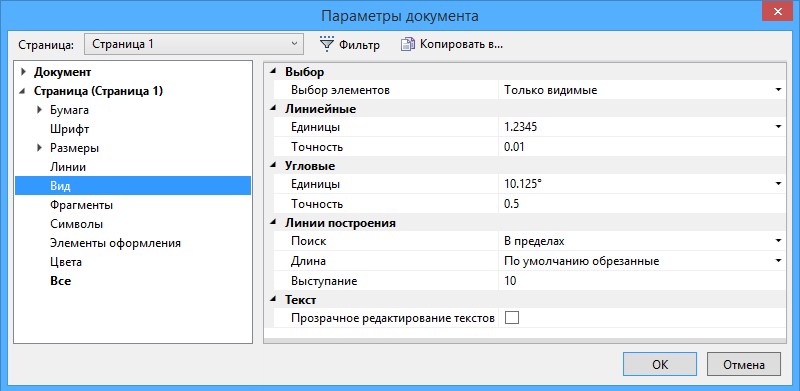Click the Фильтр funnel icon
Image resolution: width=800 pixels, height=391 pixels.
click(x=327, y=44)
